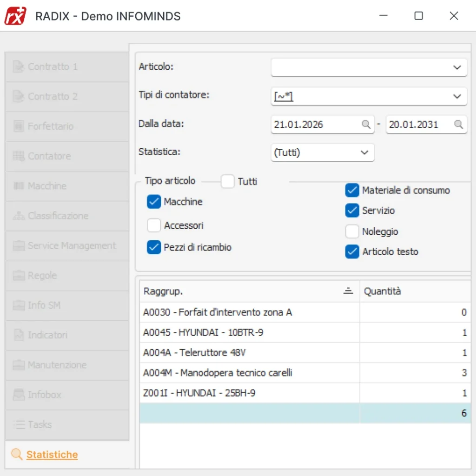This screenshot has width=476, height=476.
Task: Click the Statistiche link
Action: (52, 455)
